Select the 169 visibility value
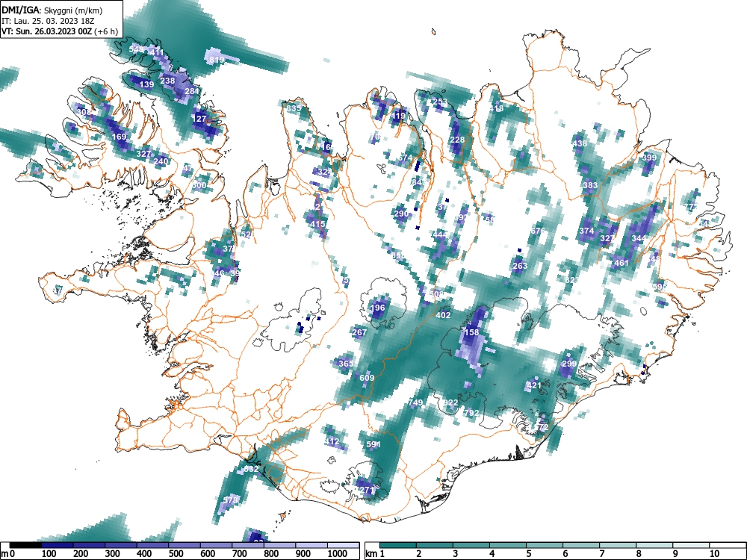 coord(119,137)
